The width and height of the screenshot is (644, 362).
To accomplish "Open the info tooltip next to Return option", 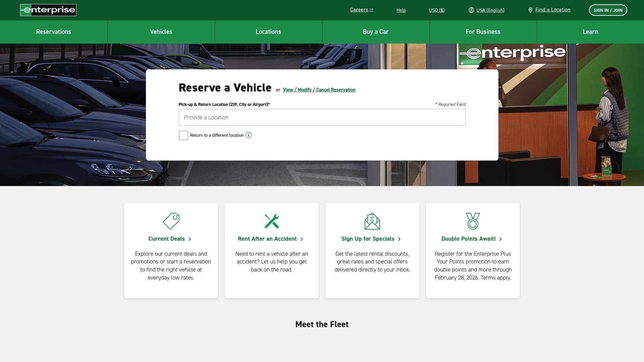I will (249, 135).
